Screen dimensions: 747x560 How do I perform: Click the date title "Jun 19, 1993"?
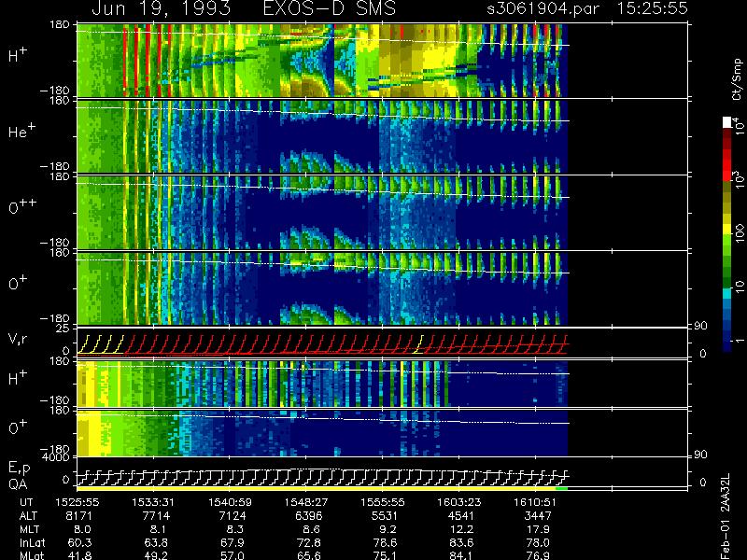pos(161,8)
